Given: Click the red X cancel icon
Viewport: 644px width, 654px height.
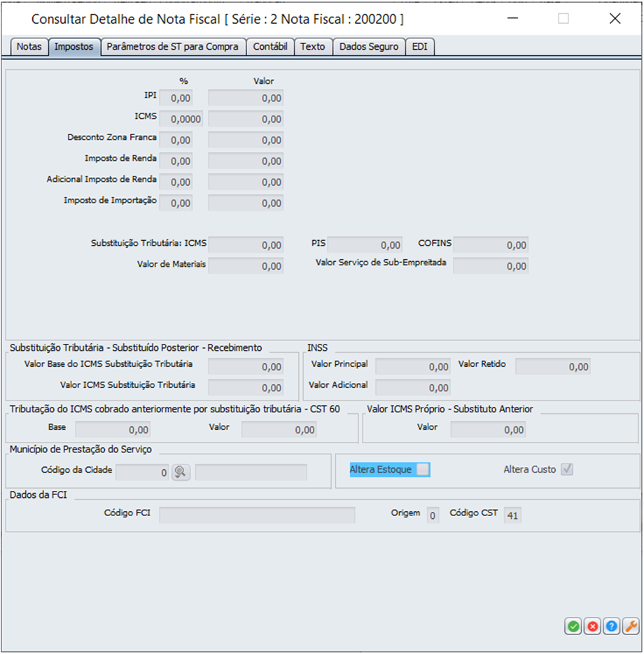Looking at the screenshot, I should [x=593, y=626].
